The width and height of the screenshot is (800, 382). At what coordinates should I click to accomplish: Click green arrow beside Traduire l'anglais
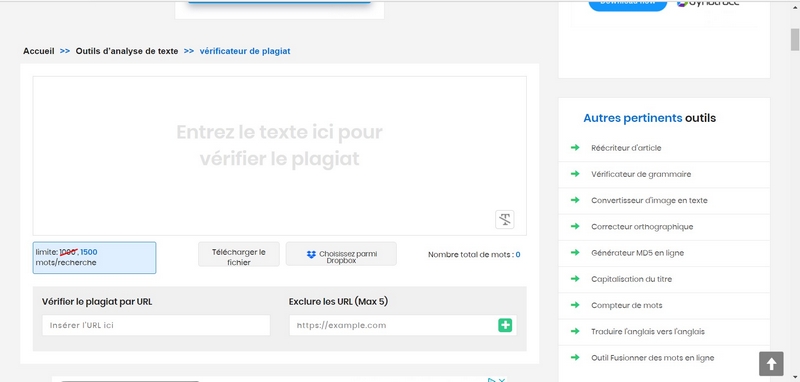(x=575, y=332)
